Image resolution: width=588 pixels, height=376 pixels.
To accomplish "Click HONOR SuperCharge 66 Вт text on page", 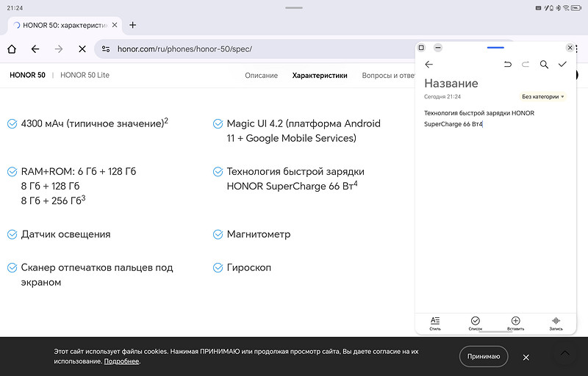I will coord(292,186).
